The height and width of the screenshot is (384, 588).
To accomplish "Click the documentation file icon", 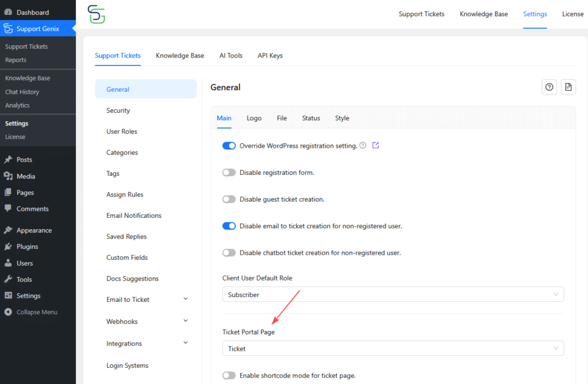I will [x=568, y=87].
